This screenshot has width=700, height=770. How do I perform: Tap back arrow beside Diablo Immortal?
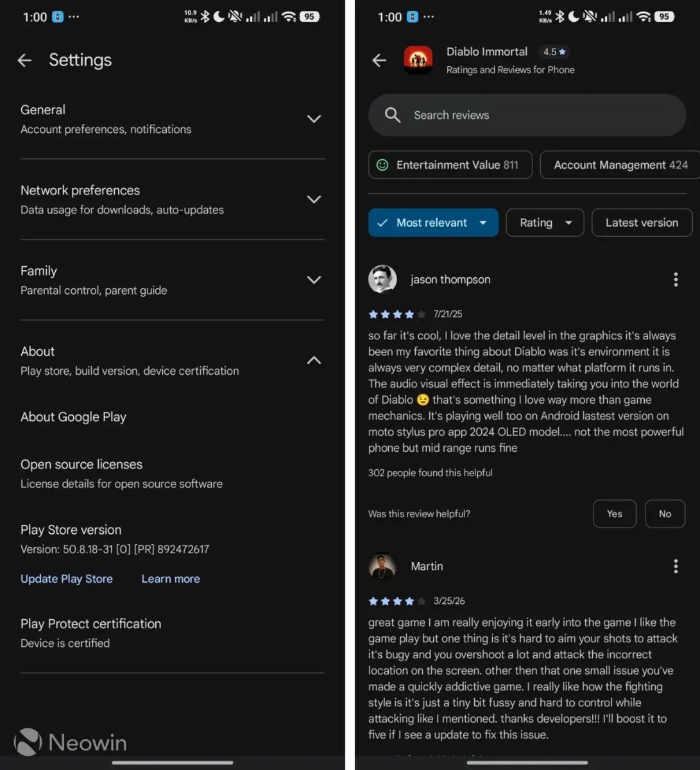[x=379, y=60]
